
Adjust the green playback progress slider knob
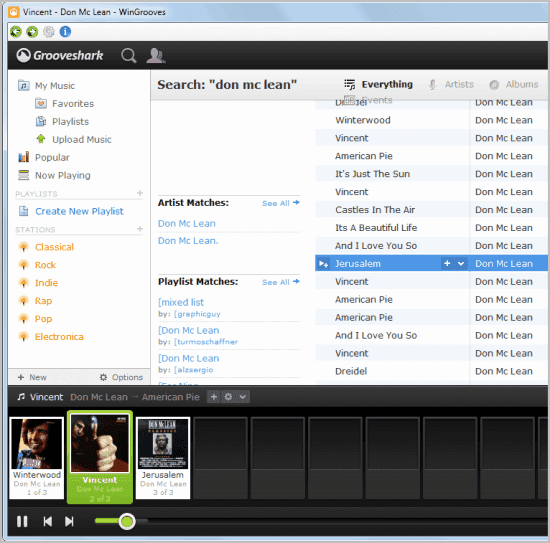pyautogui.click(x=127, y=521)
